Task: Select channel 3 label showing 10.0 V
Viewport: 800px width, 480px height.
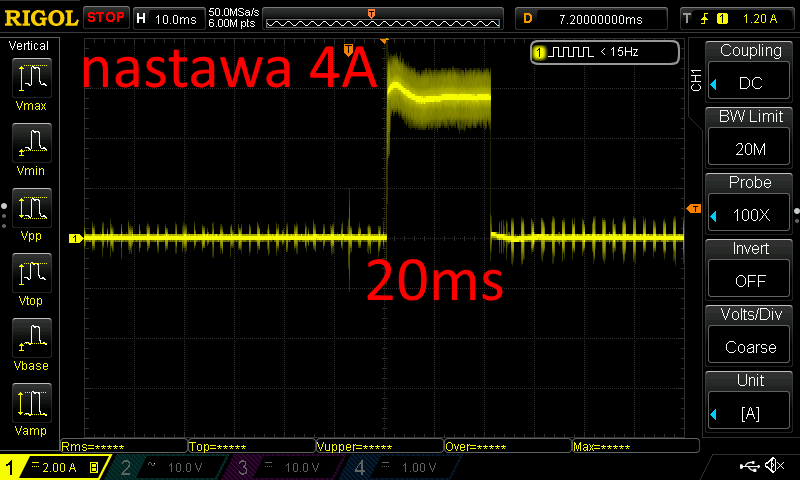Action: pyautogui.click(x=281, y=467)
